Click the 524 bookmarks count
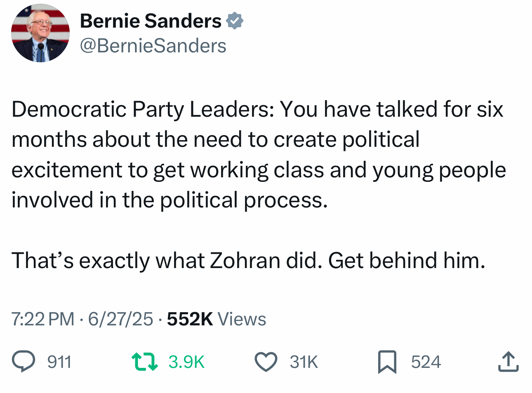 pos(426,362)
